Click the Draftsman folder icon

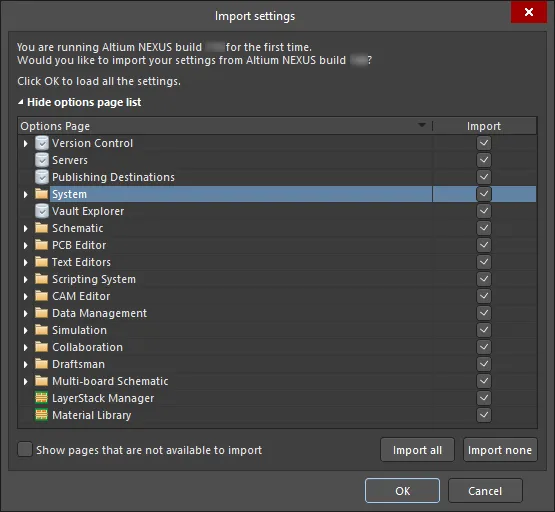click(x=41, y=364)
